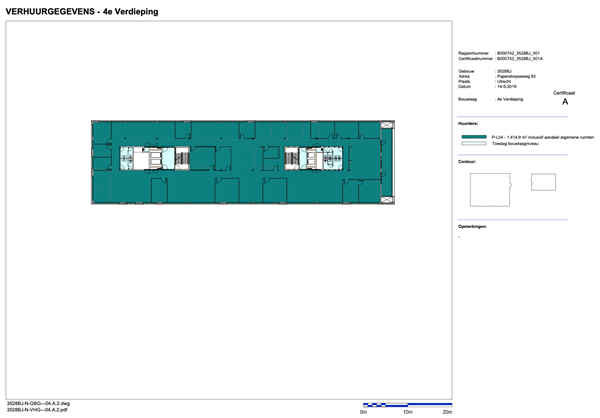The height and width of the screenshot is (418, 600).
Task: Select the Rapportnummer value B000742_3528BJ_001
Action: [x=518, y=53]
